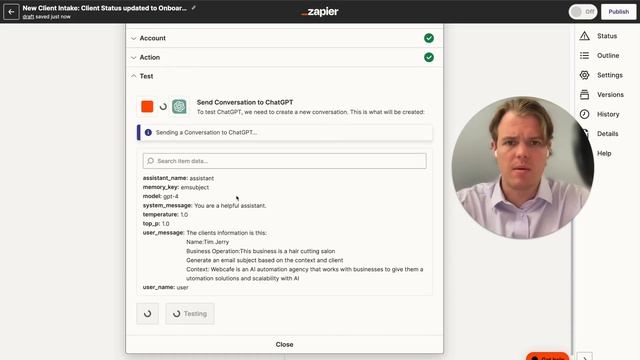Open the History clock icon
640x360 pixels.
(584, 114)
